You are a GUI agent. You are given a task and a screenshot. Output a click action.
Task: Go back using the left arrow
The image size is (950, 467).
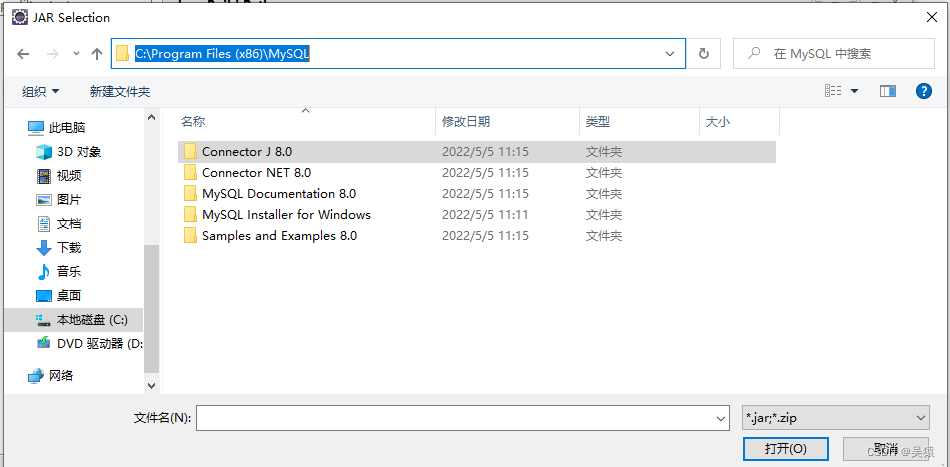(23, 54)
